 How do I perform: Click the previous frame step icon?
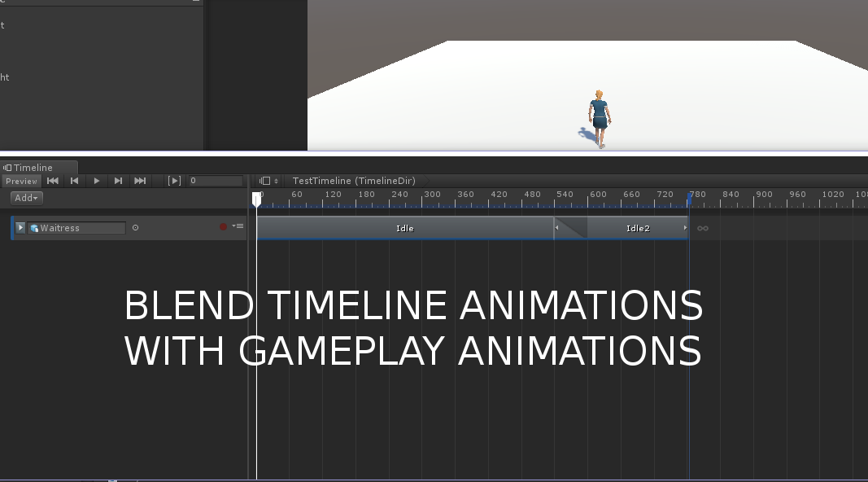click(74, 181)
